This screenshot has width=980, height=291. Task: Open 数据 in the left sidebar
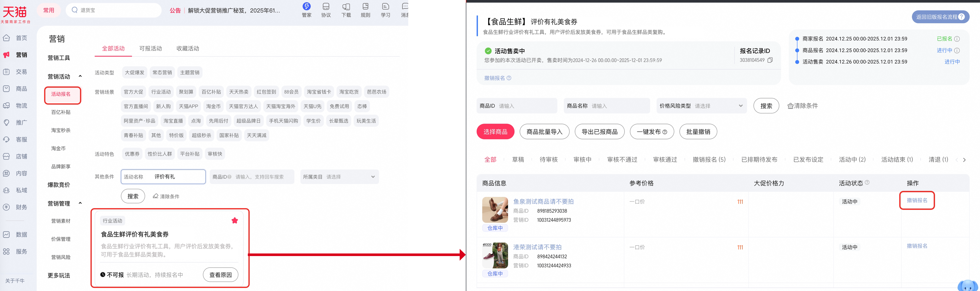tap(15, 235)
